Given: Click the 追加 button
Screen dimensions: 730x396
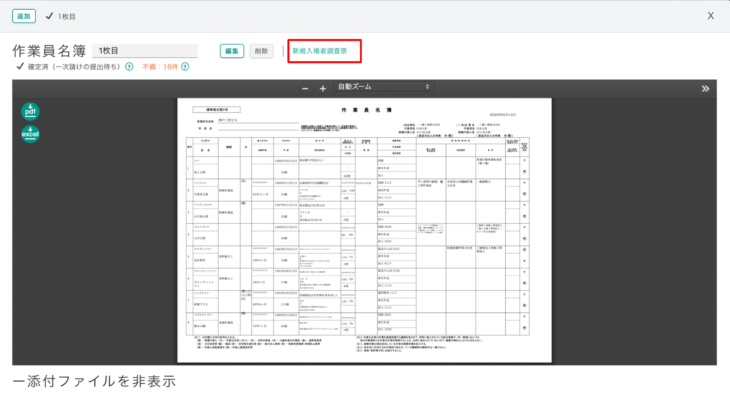Looking at the screenshot, I should [x=24, y=16].
